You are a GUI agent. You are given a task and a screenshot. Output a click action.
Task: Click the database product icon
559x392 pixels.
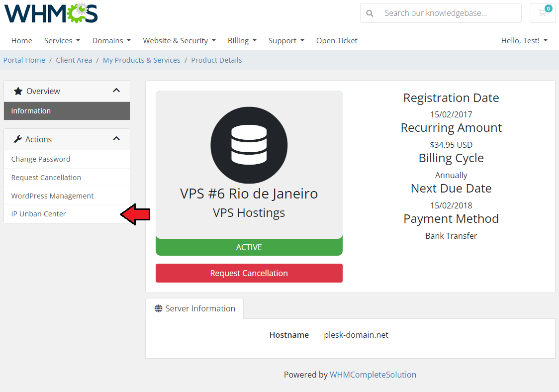coord(249,145)
